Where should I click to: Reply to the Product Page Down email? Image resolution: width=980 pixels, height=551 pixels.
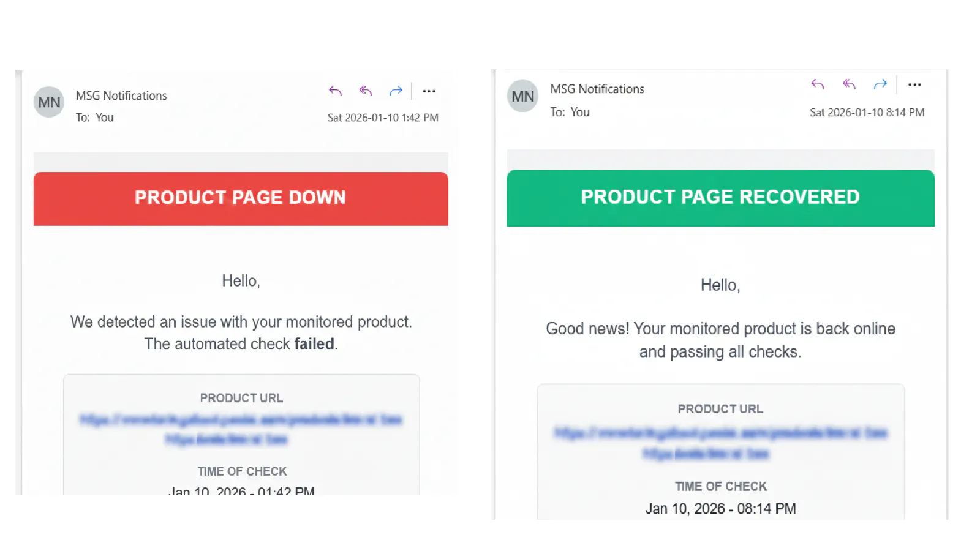(x=335, y=91)
